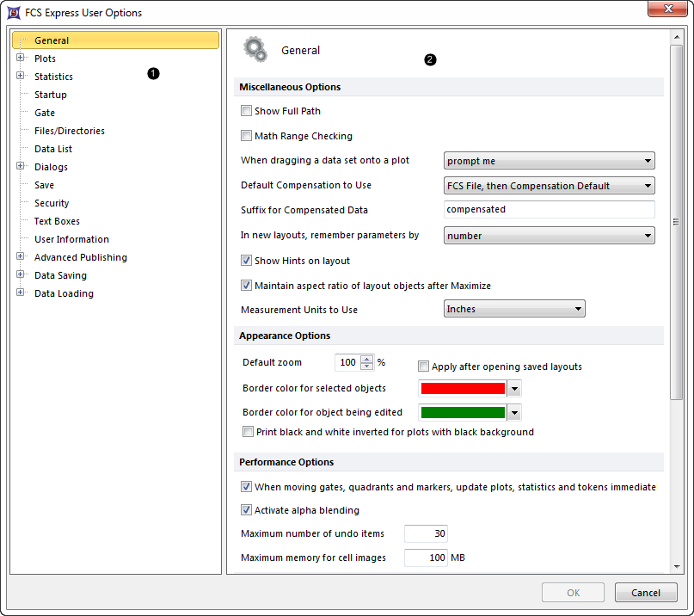
Task: Select the Security category
Action: pyautogui.click(x=52, y=203)
